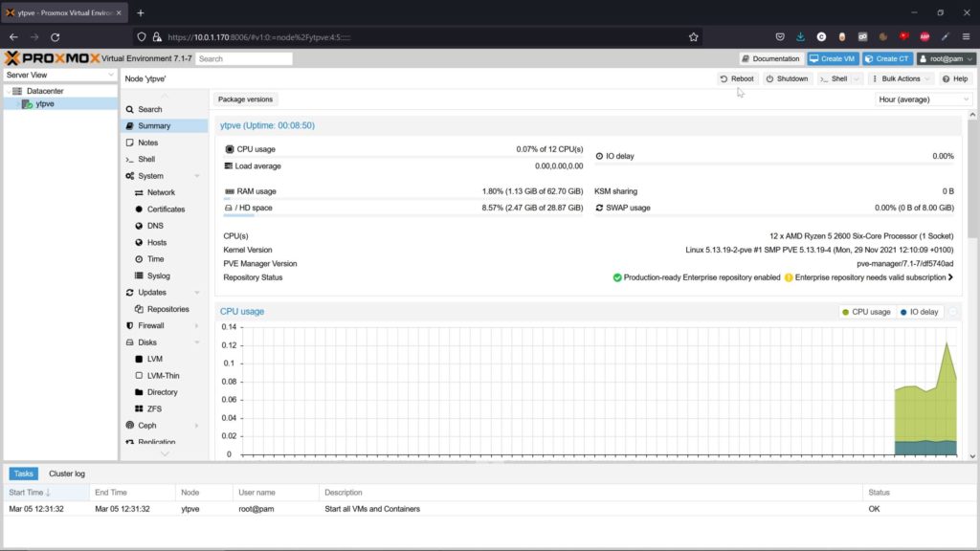Close the Proxmox browser tab

pos(119,12)
